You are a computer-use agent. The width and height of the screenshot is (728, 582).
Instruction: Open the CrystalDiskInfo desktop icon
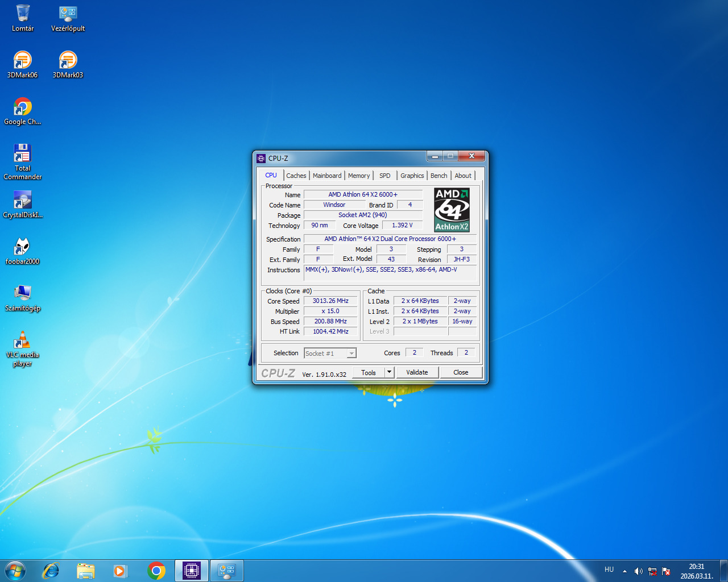coord(22,201)
